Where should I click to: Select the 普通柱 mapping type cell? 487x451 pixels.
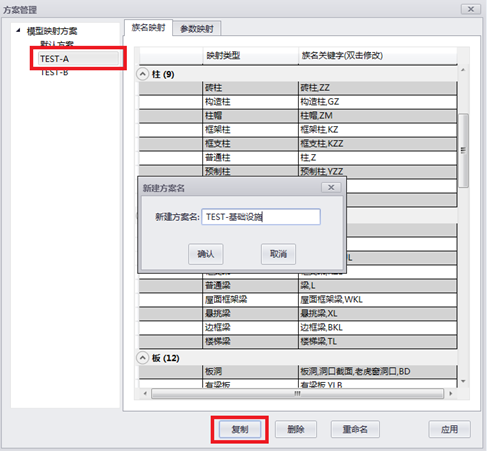click(x=250, y=158)
